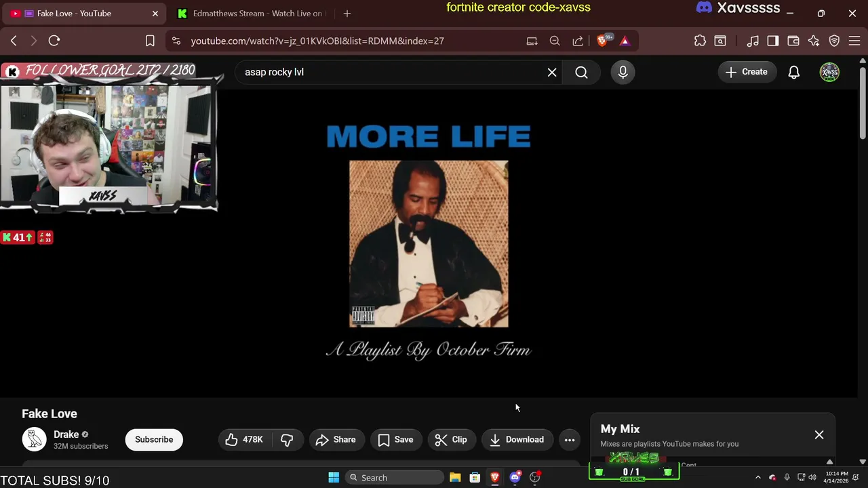Open the Brave Wallet icon
Screen dimensions: 868x488
pyautogui.click(x=793, y=41)
